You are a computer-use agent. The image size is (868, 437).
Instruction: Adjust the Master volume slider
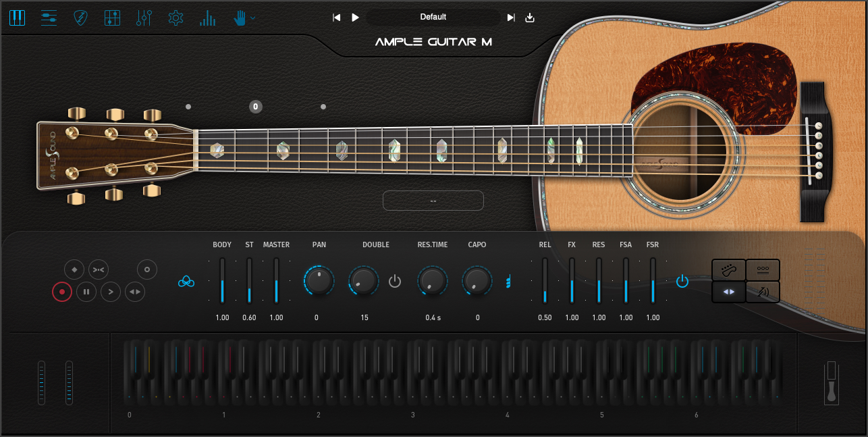[276, 281]
